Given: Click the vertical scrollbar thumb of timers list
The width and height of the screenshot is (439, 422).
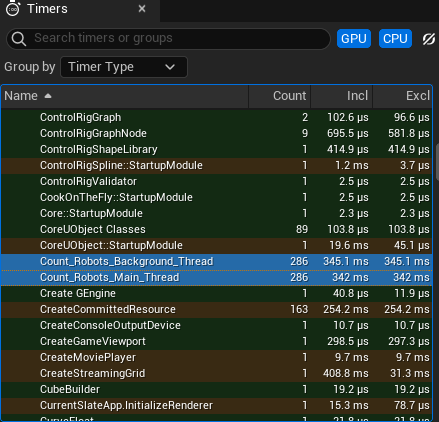Looking at the screenshot, I should (437, 162).
